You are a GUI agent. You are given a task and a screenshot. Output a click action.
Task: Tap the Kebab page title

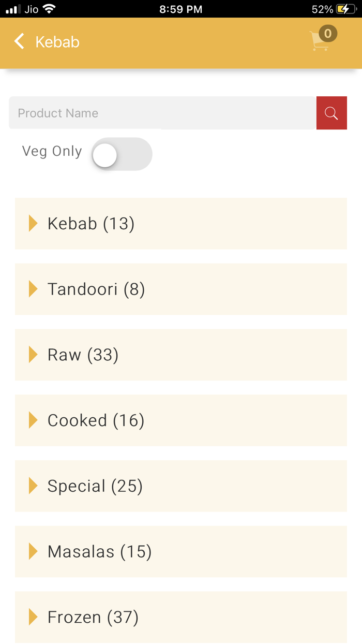(57, 42)
